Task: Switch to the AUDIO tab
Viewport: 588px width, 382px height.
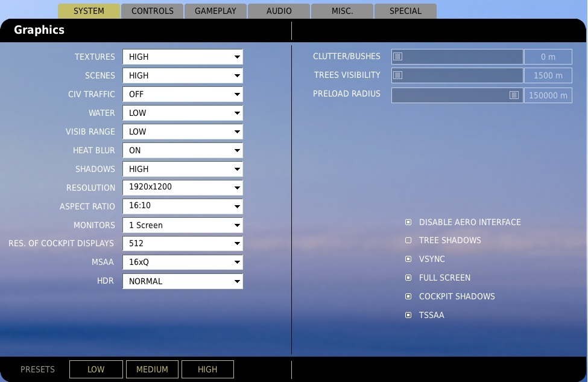Action: (x=279, y=11)
